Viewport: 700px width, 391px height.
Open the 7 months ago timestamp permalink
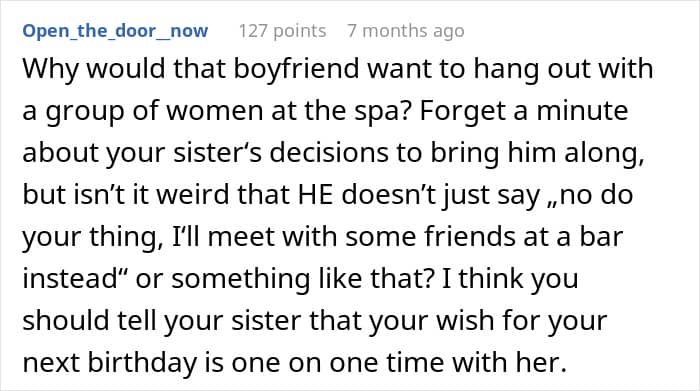(x=406, y=31)
